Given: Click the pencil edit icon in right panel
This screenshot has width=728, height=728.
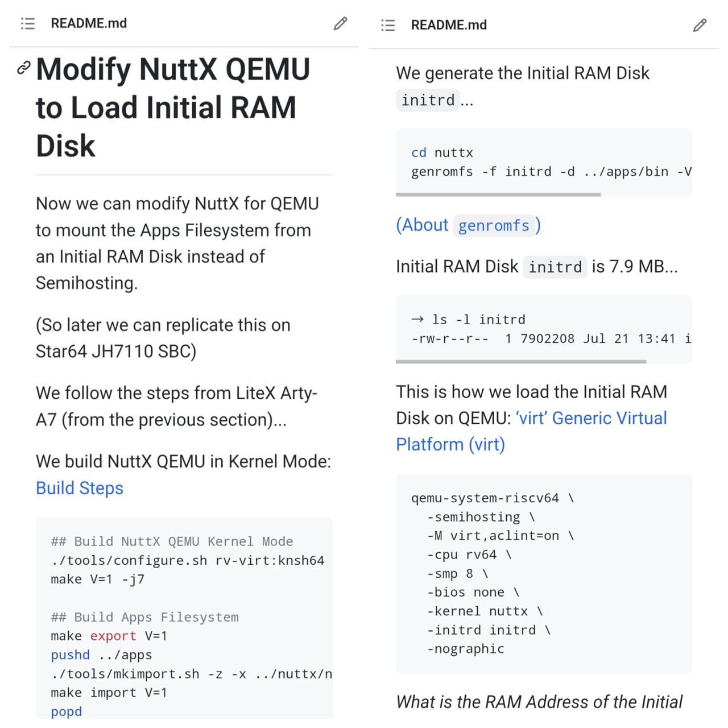Looking at the screenshot, I should [700, 25].
